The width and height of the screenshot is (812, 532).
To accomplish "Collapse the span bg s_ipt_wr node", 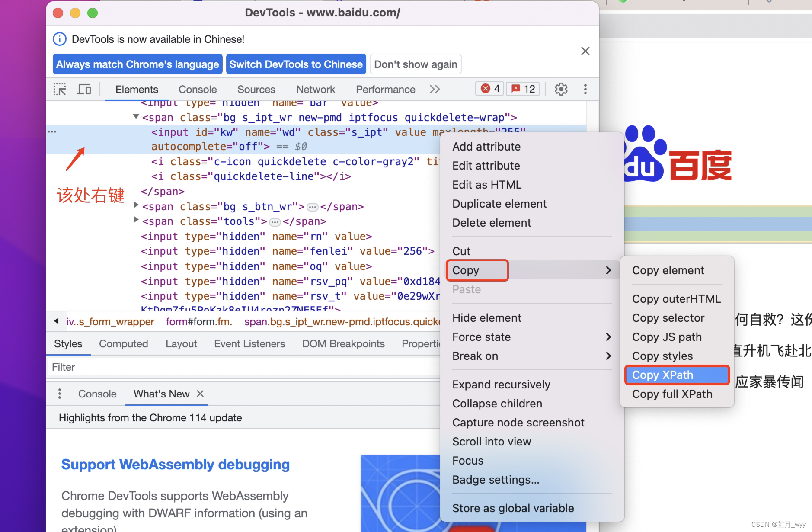I will click(x=136, y=116).
